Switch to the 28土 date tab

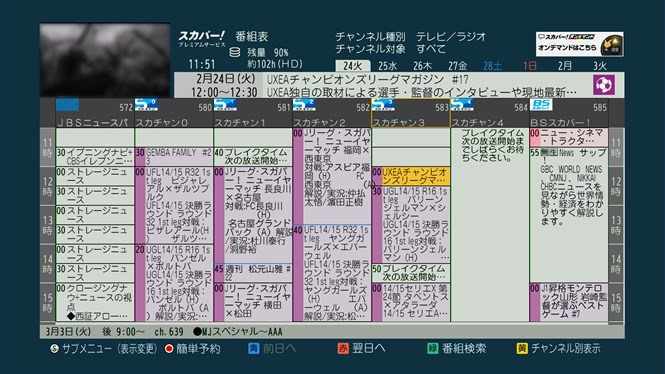[492, 66]
